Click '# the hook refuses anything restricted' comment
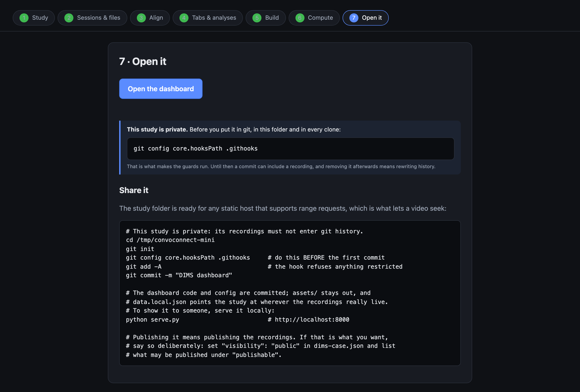 click(335, 267)
